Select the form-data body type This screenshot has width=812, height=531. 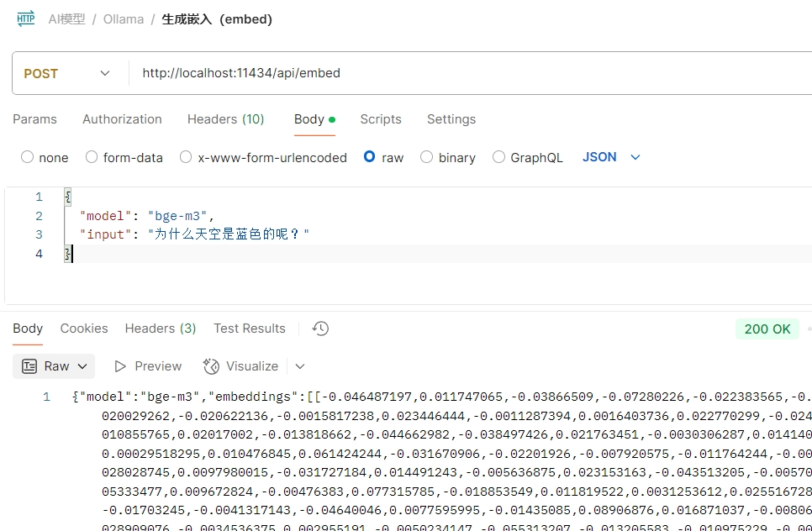pyautogui.click(x=91, y=157)
